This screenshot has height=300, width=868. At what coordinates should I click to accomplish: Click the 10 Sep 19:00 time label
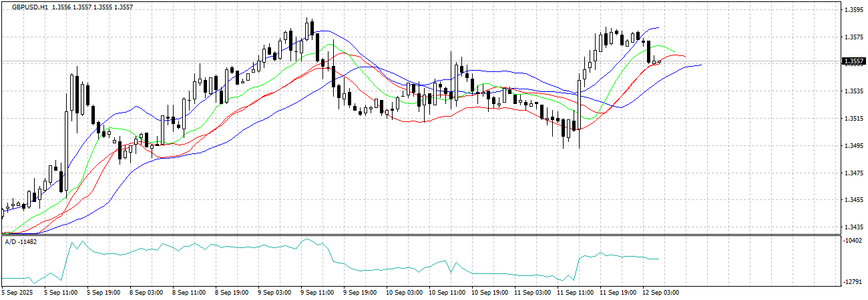pyautogui.click(x=490, y=293)
